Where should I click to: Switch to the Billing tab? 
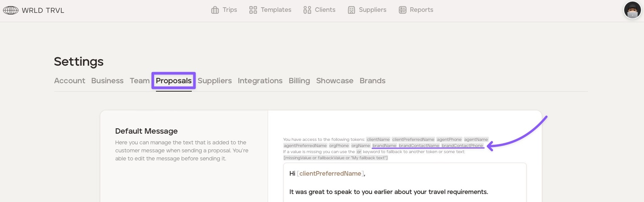(x=299, y=81)
